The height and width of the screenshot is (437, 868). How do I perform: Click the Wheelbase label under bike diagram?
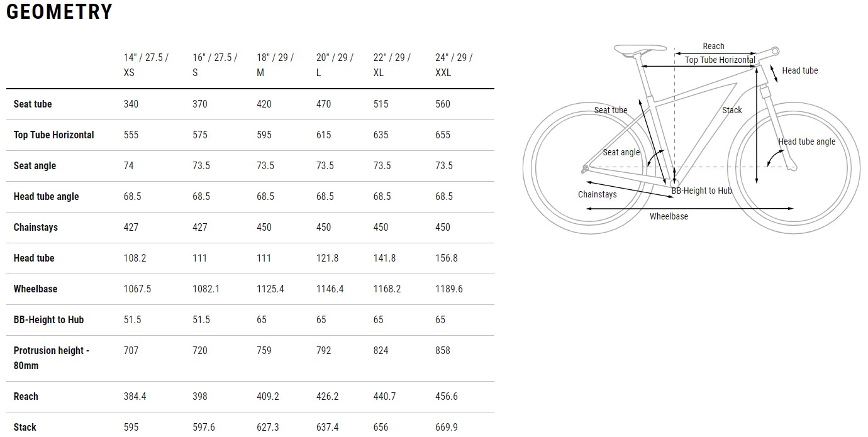click(x=669, y=216)
